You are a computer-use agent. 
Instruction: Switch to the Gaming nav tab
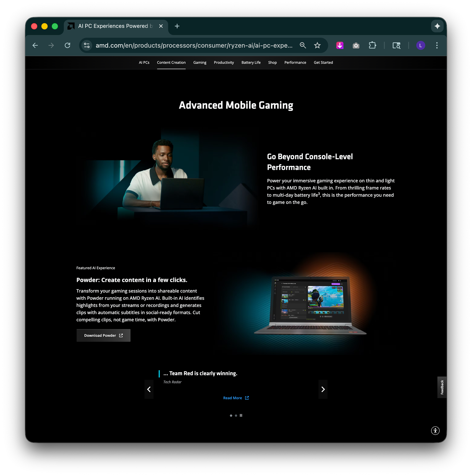[200, 63]
